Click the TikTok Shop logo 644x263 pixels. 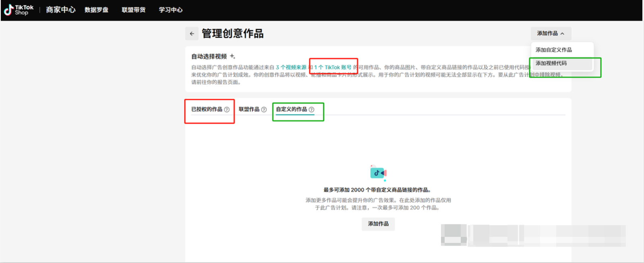19,10
